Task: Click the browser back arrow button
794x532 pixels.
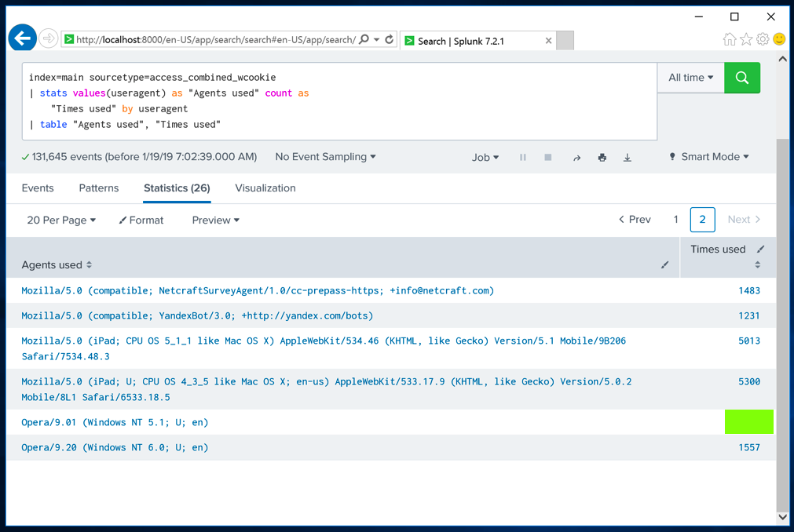Action: point(23,38)
